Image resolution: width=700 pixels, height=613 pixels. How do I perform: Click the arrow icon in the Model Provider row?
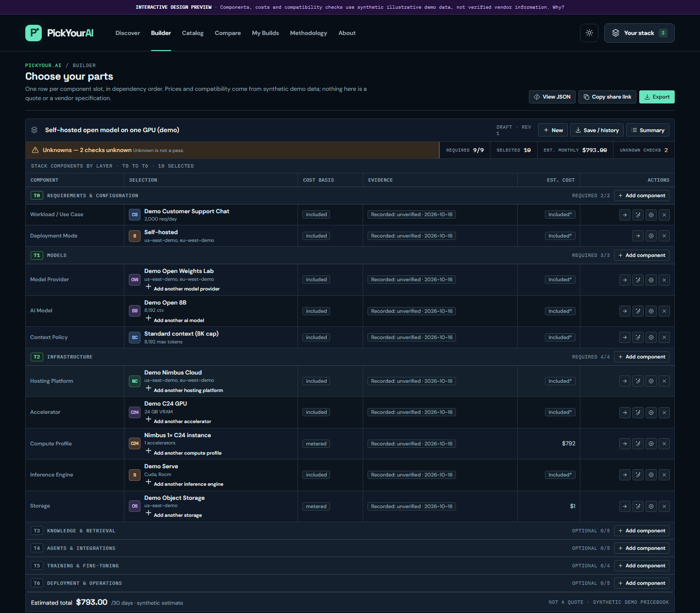pos(625,280)
